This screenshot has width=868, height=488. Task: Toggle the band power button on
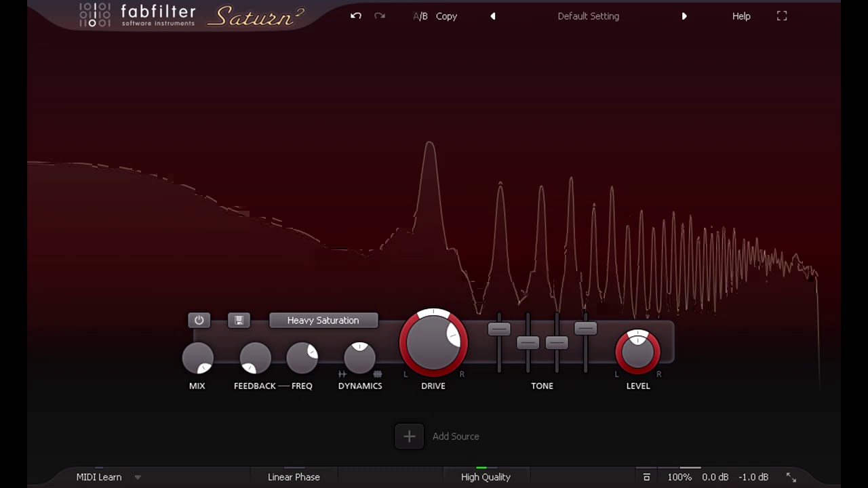[199, 320]
